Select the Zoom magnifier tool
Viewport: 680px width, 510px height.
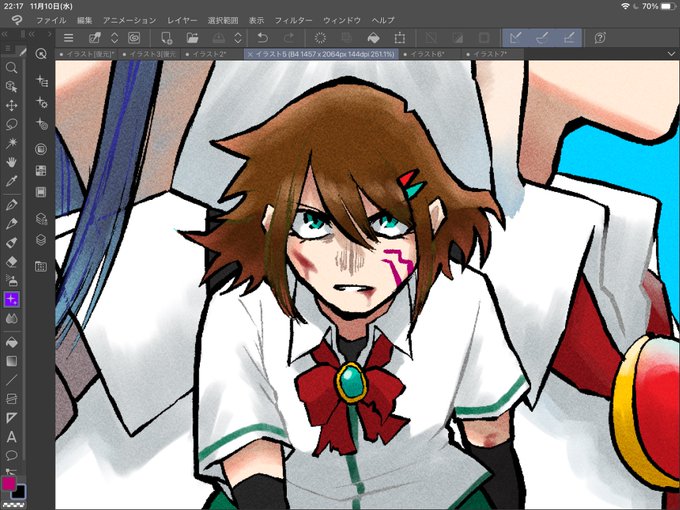coord(11,68)
